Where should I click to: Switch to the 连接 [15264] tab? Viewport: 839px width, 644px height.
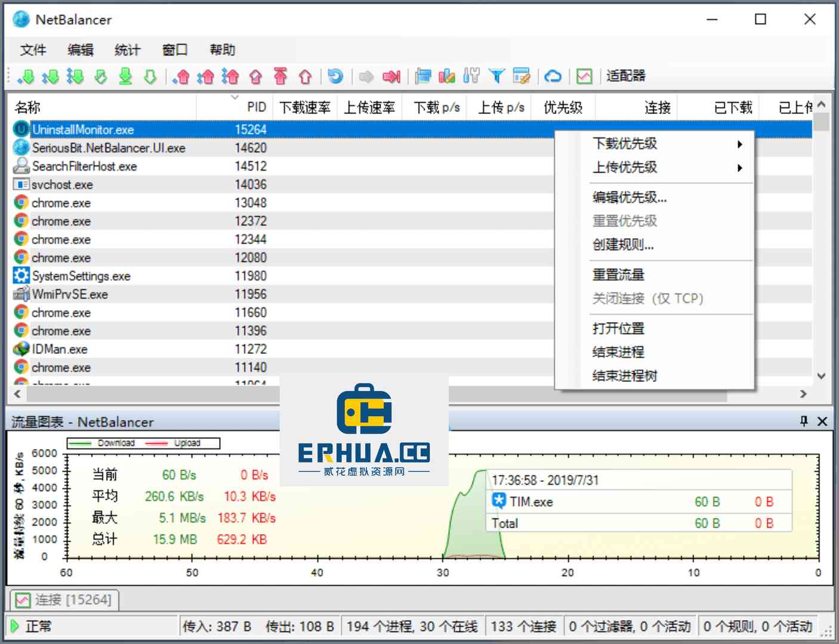pyautogui.click(x=64, y=600)
